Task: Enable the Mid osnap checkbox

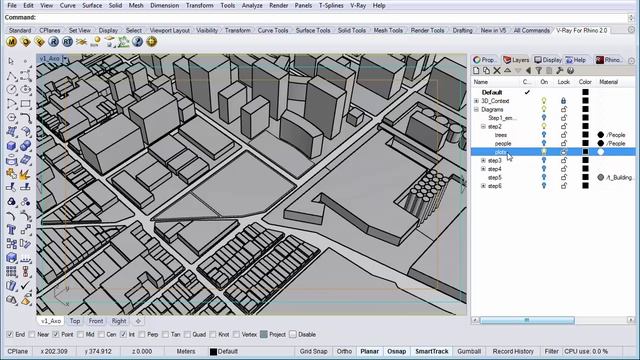Action: click(80, 334)
